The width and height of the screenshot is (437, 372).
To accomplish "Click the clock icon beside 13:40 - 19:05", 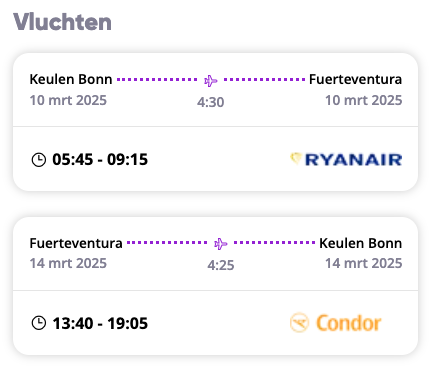I will 39,323.
